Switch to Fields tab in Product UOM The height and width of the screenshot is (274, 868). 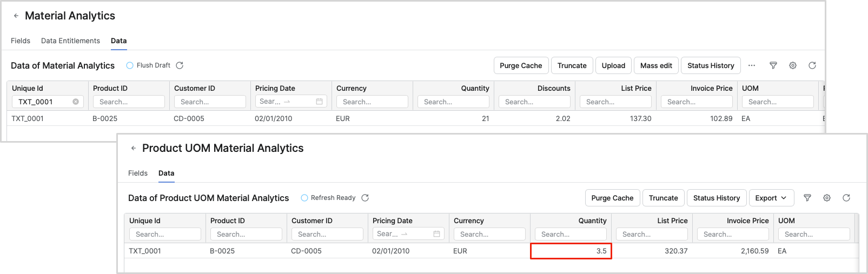[138, 173]
